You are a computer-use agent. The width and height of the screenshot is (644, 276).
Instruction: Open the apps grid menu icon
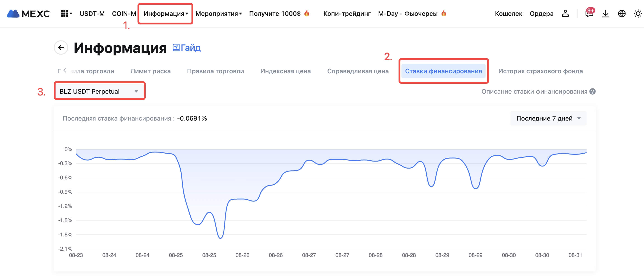point(65,14)
